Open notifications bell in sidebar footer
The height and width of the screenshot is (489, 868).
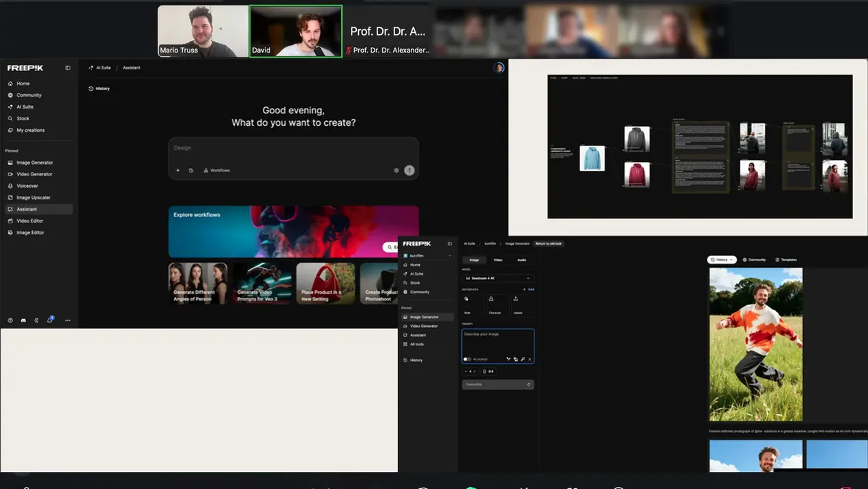(50, 320)
